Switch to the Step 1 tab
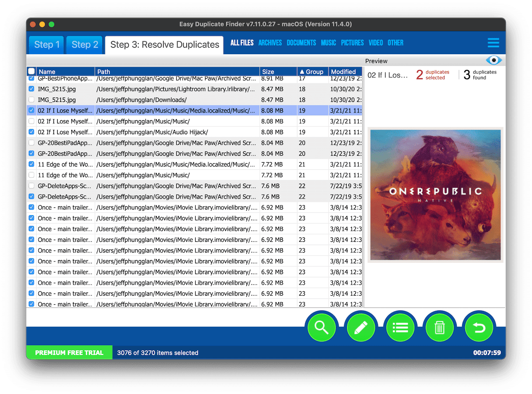Viewport: 532px width, 394px height. 47,45
